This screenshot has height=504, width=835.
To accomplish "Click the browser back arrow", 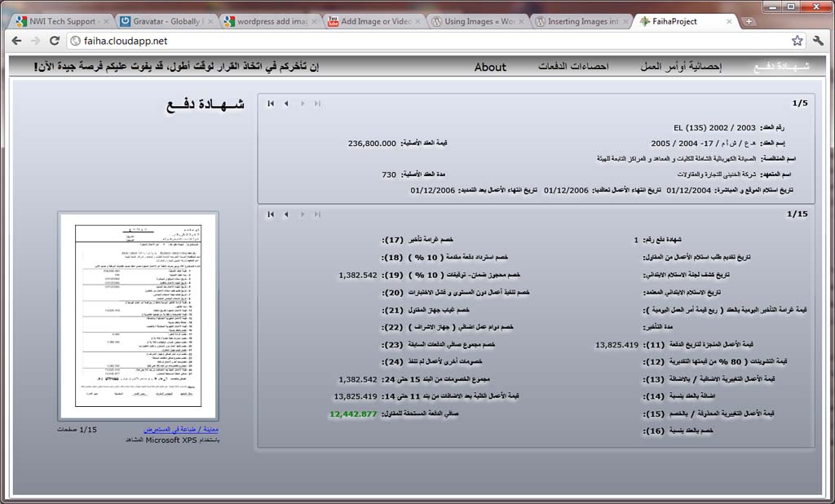I will pos(15,40).
